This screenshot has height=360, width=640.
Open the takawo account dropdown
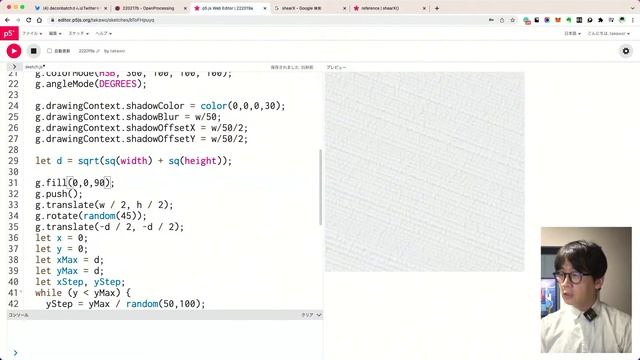(x=609, y=33)
